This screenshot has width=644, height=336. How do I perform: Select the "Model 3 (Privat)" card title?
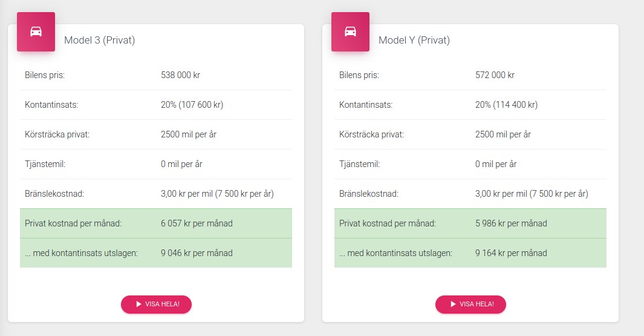[99, 41]
